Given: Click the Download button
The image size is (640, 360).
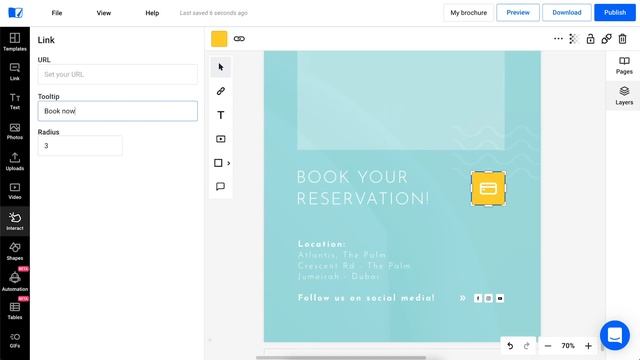Looking at the screenshot, I should pyautogui.click(x=567, y=13).
